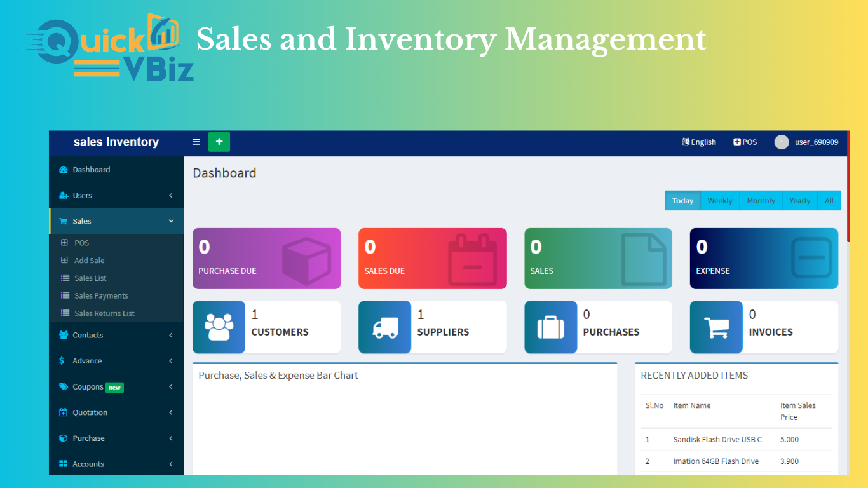This screenshot has width=868, height=488.
Task: Click the purchases suitcase icon
Action: 550,327
